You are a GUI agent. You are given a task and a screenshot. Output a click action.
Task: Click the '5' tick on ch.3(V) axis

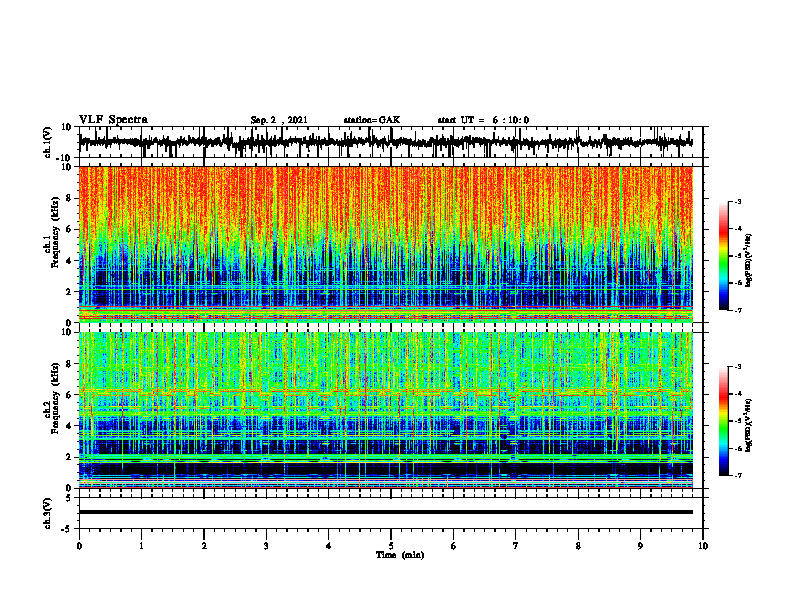[69, 498]
